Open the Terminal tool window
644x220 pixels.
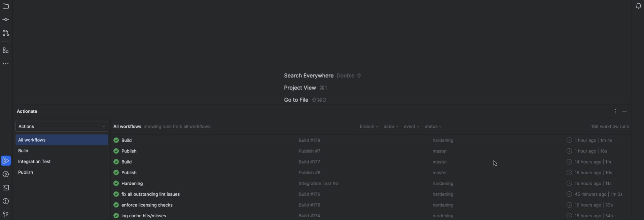pos(6,188)
